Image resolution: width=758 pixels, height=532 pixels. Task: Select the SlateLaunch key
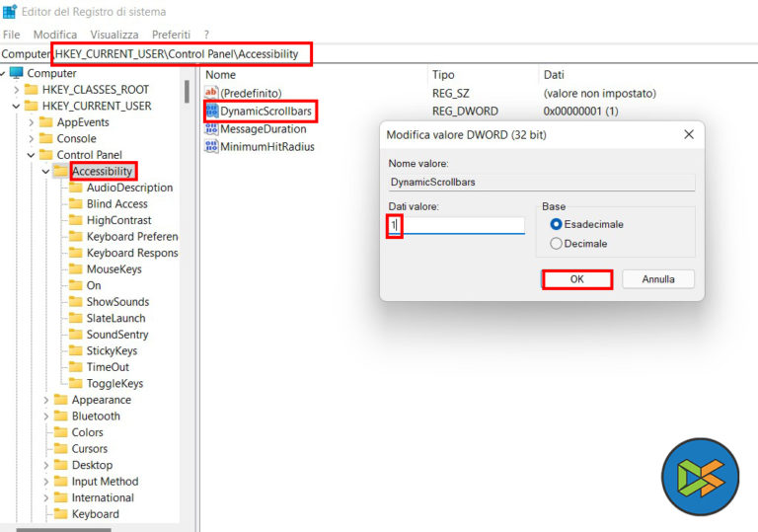[x=116, y=318]
